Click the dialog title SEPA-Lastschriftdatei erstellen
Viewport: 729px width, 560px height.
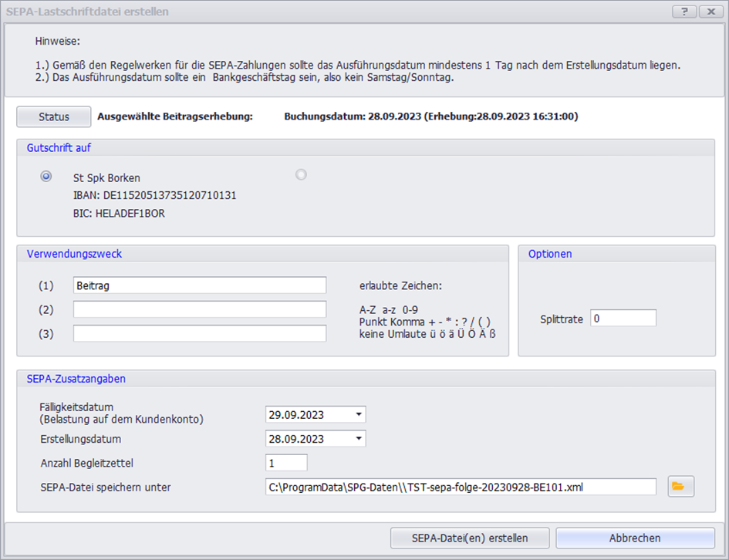coord(87,12)
